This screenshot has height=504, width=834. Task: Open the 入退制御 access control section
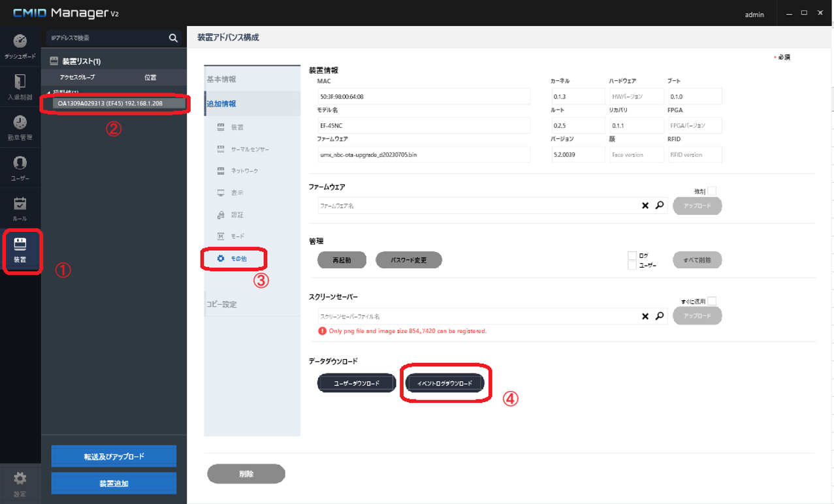click(20, 86)
